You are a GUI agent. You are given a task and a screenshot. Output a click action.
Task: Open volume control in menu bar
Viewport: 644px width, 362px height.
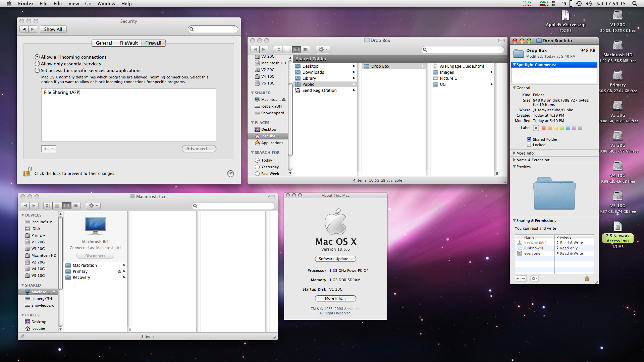589,4
